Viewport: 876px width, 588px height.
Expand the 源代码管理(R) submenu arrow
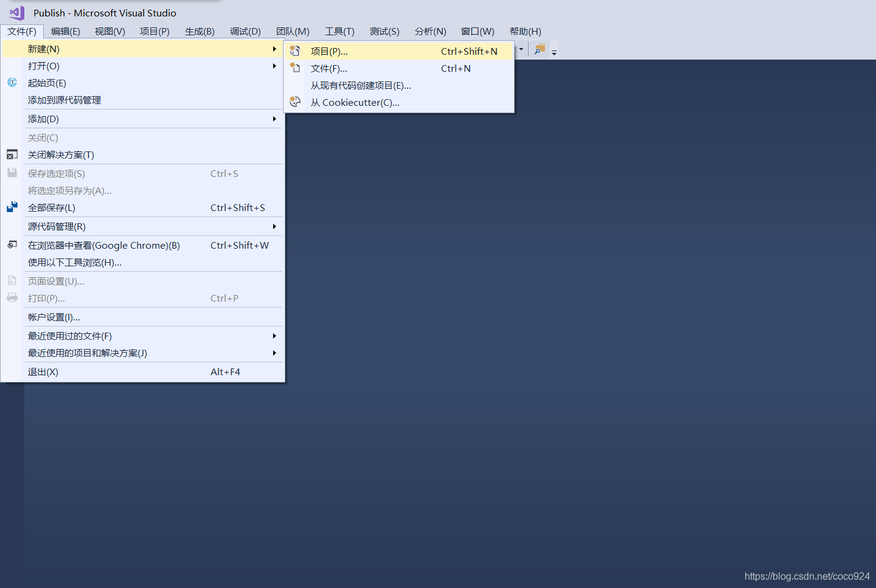tap(274, 226)
